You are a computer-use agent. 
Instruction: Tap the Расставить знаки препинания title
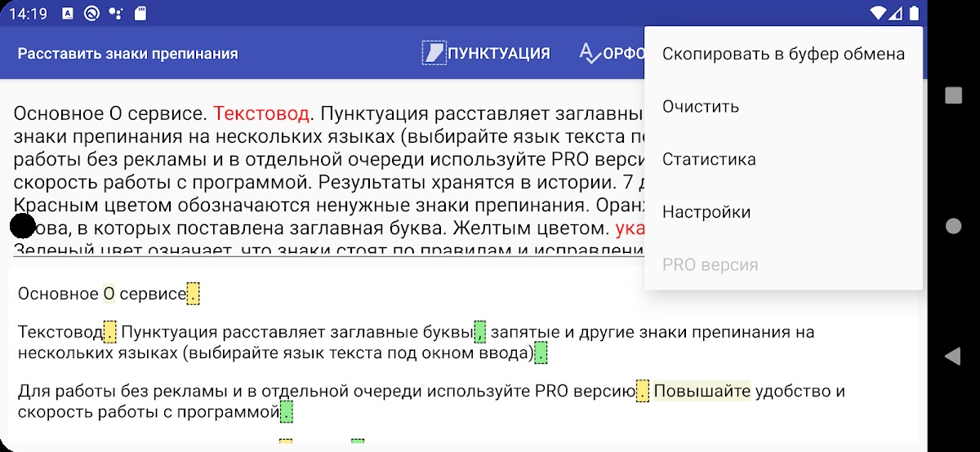(x=128, y=54)
